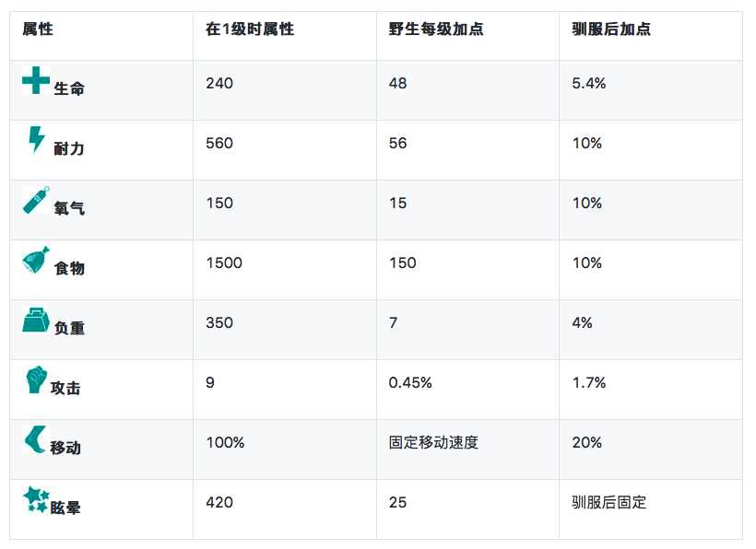Click the stars Torpidity icon
The image size is (756, 549).
click(x=36, y=500)
